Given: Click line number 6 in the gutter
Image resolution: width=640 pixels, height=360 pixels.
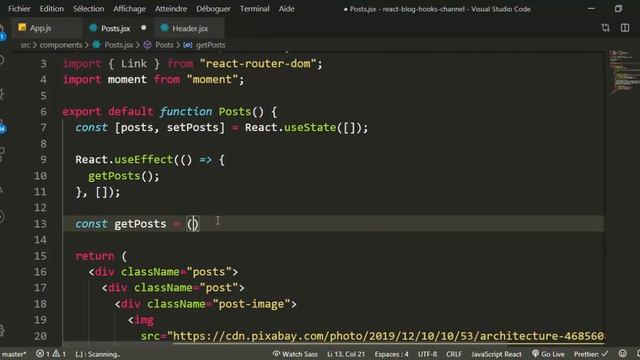Looking at the screenshot, I should pyautogui.click(x=44, y=112).
